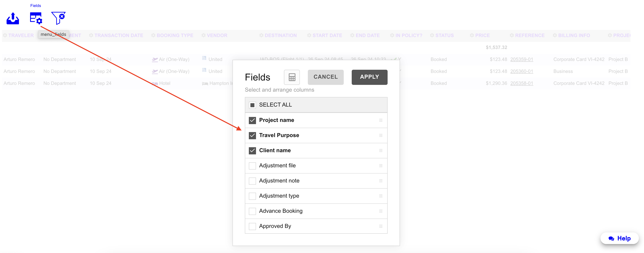Click the export upload icon
This screenshot has height=253, width=644.
[x=13, y=18]
